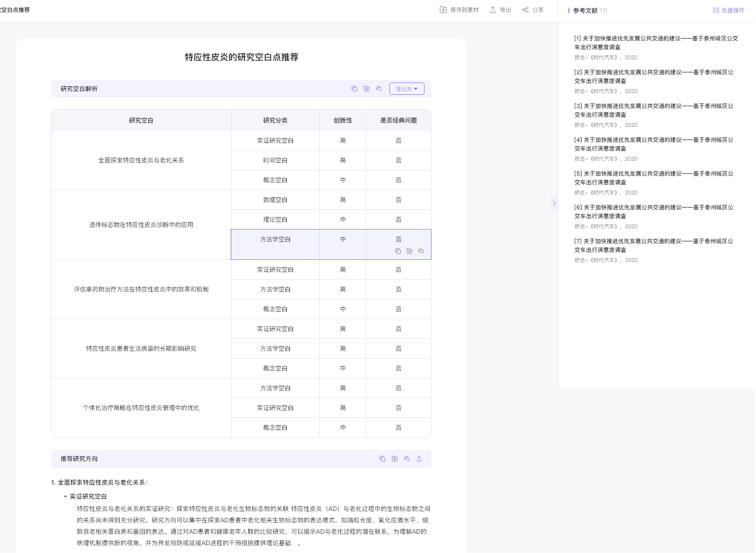The height and width of the screenshot is (553, 756).
Task: Save highlighted 方法学空白 row to folder
Action: pos(410,251)
